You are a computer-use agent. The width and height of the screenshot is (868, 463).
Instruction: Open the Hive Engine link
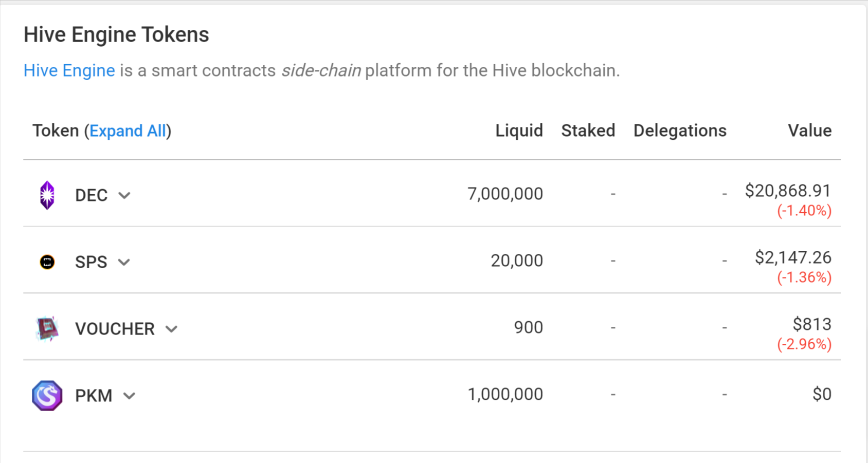[69, 70]
